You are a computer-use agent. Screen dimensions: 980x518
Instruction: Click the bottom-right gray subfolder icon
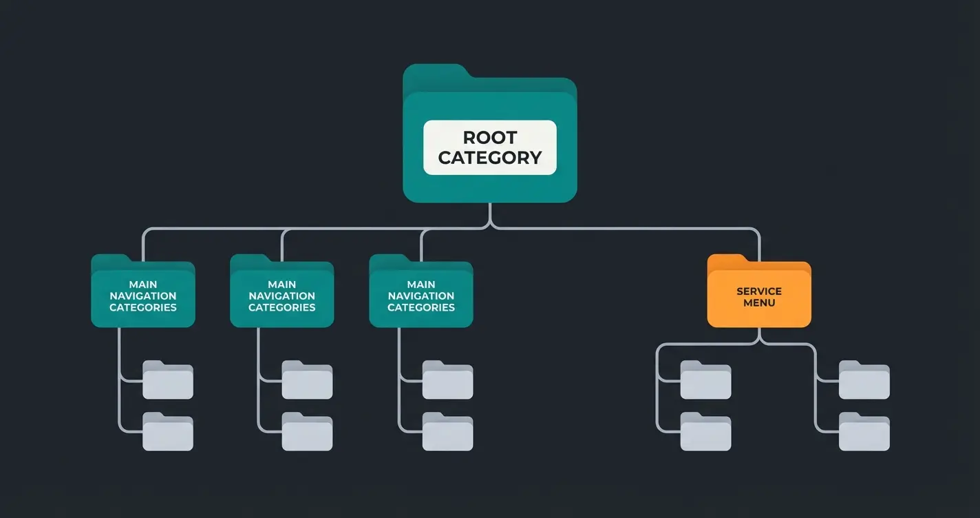(x=864, y=433)
